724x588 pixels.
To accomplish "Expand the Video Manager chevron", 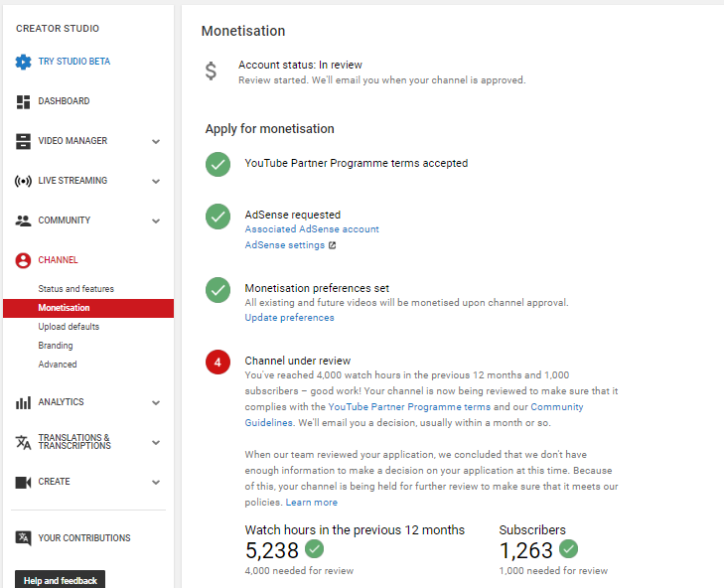I will point(156,141).
